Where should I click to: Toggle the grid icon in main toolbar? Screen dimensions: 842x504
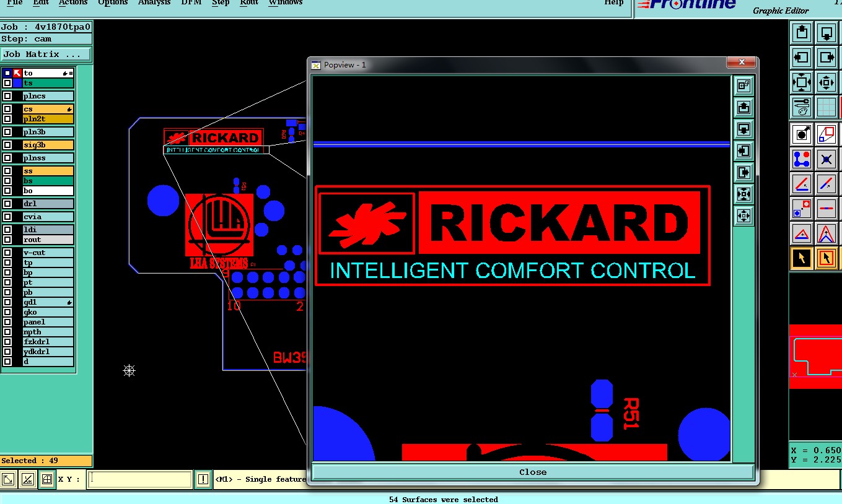pos(826,106)
